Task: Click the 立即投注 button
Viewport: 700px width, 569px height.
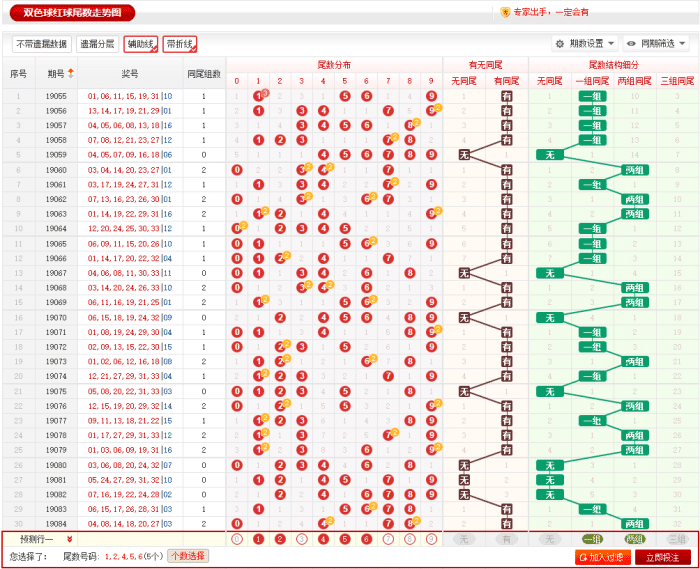Action: [x=662, y=557]
